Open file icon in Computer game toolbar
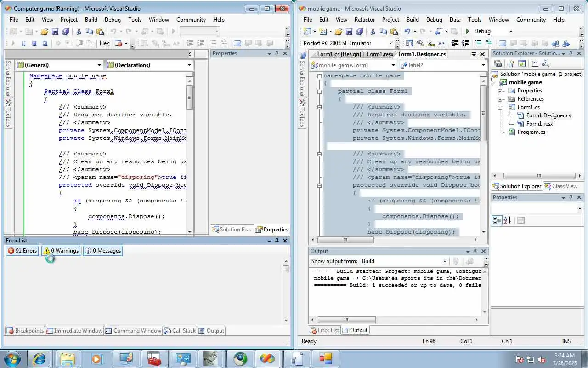 (x=44, y=31)
